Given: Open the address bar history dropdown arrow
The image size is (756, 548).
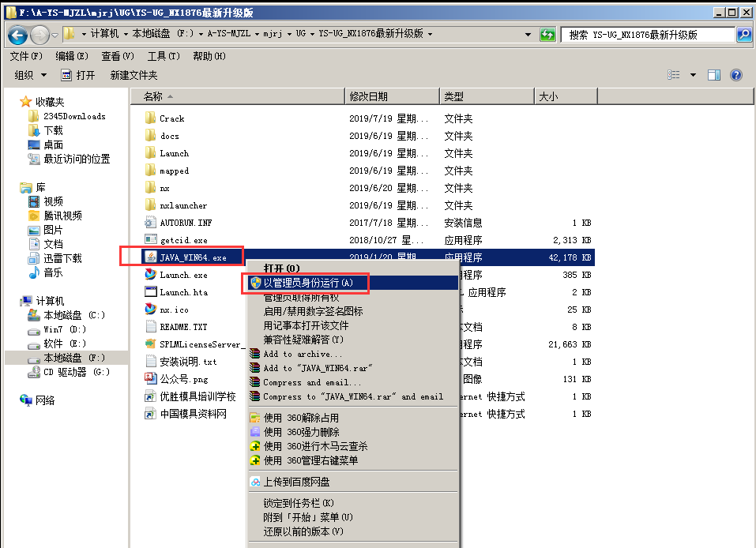Looking at the screenshot, I should click(528, 34).
